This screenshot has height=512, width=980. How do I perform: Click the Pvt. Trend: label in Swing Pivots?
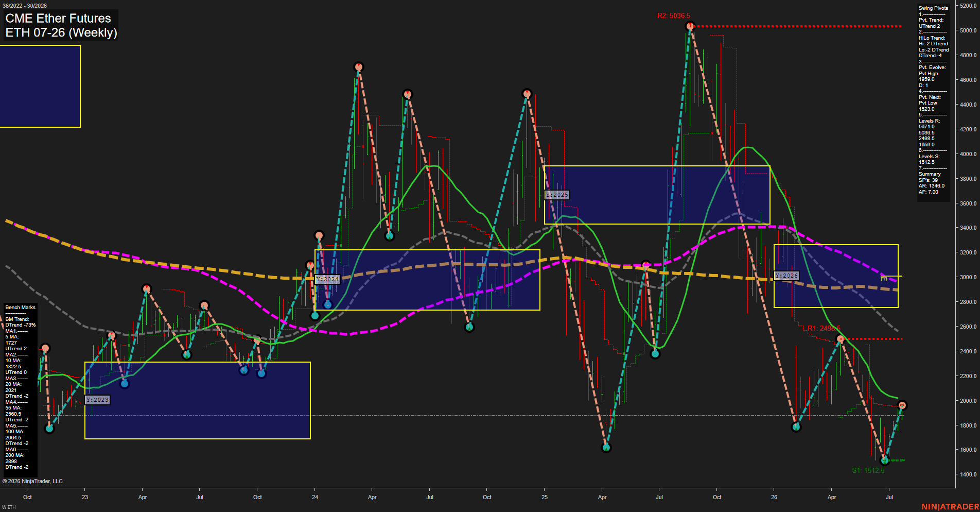tap(931, 20)
